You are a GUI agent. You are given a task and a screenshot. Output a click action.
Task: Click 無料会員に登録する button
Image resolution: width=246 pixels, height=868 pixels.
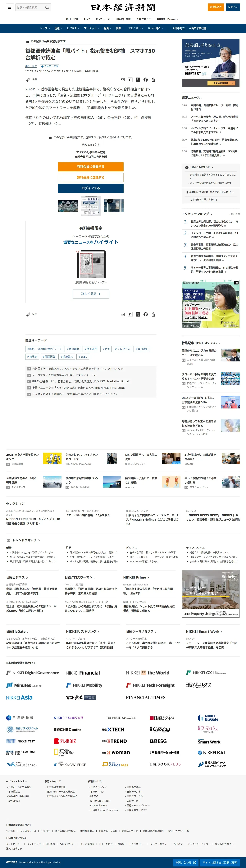point(90,177)
